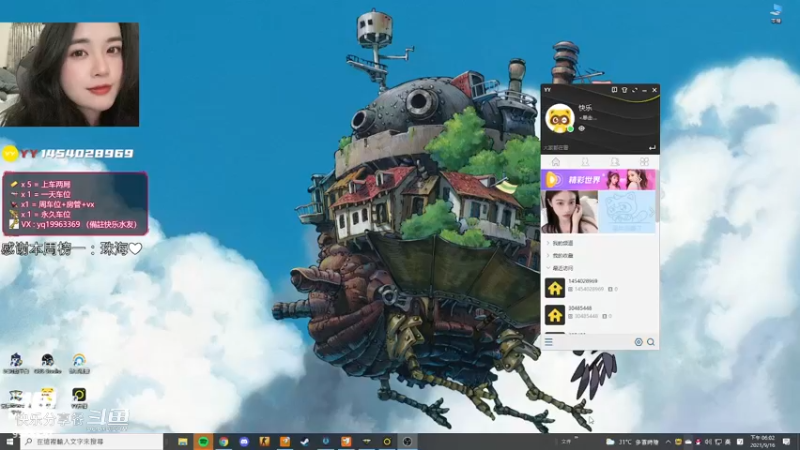800x450 pixels.
Task: Open the YY desktop shortcut
Action: (79, 398)
